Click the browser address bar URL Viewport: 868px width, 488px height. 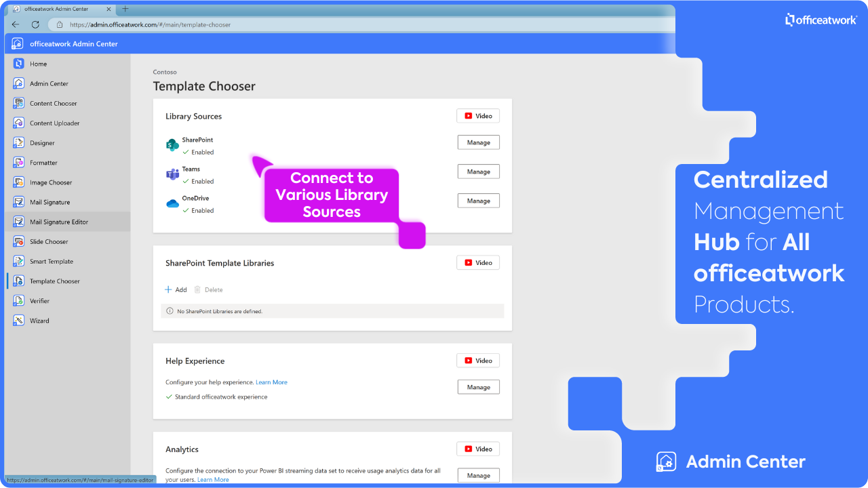pyautogui.click(x=150, y=24)
